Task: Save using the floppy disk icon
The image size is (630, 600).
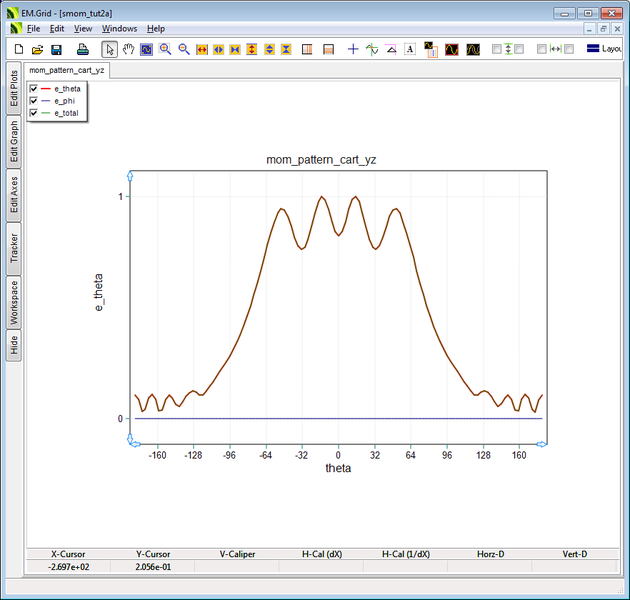Action: point(56,49)
